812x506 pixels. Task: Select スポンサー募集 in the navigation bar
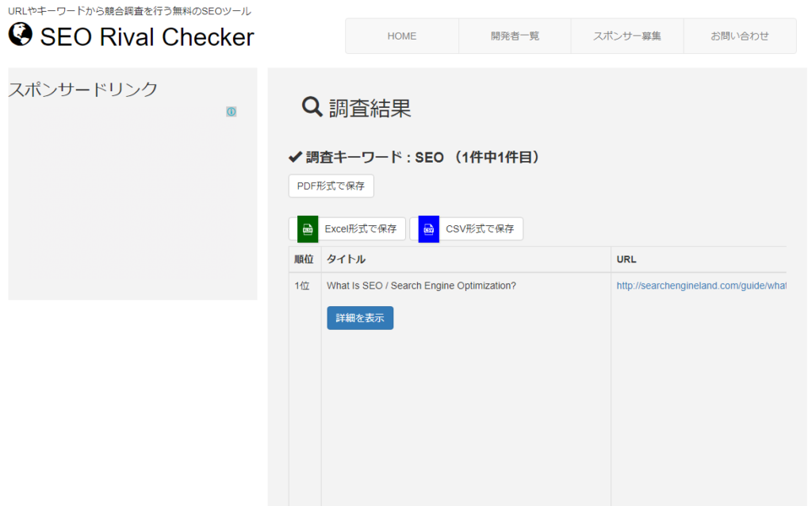627,36
